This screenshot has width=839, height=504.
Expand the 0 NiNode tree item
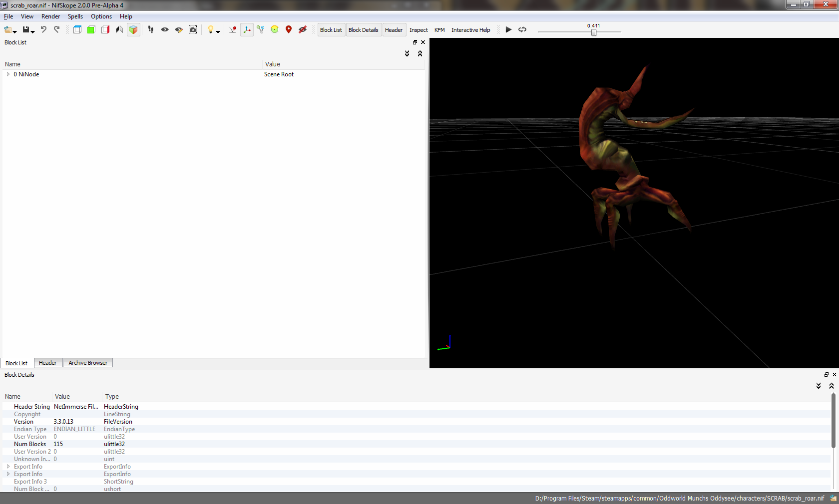tap(8, 74)
